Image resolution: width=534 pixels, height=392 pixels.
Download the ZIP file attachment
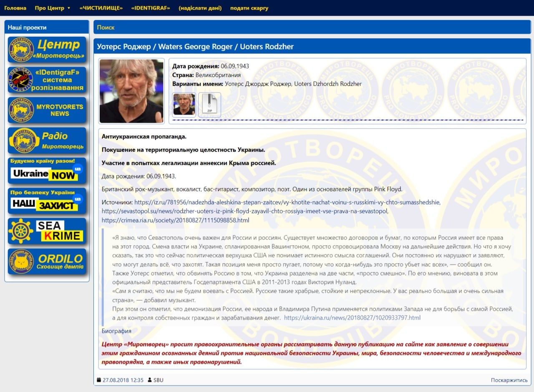(209, 105)
